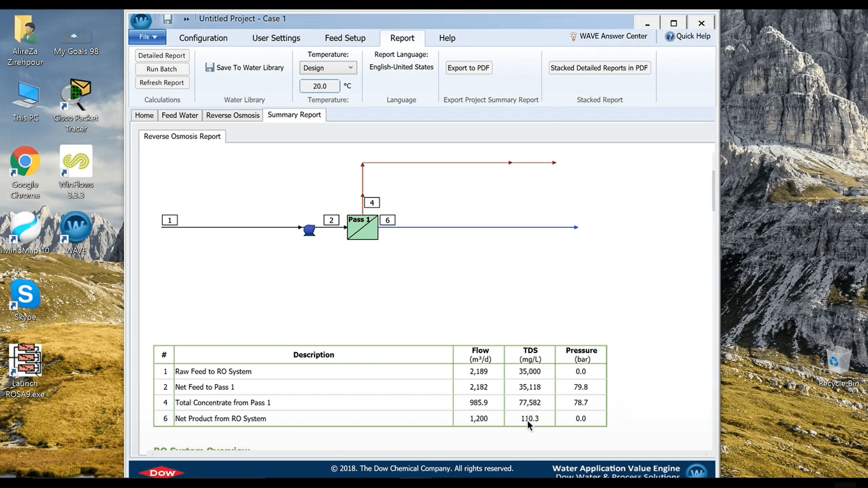Click the English-United States report language text
The height and width of the screenshot is (488, 868).
(x=401, y=67)
